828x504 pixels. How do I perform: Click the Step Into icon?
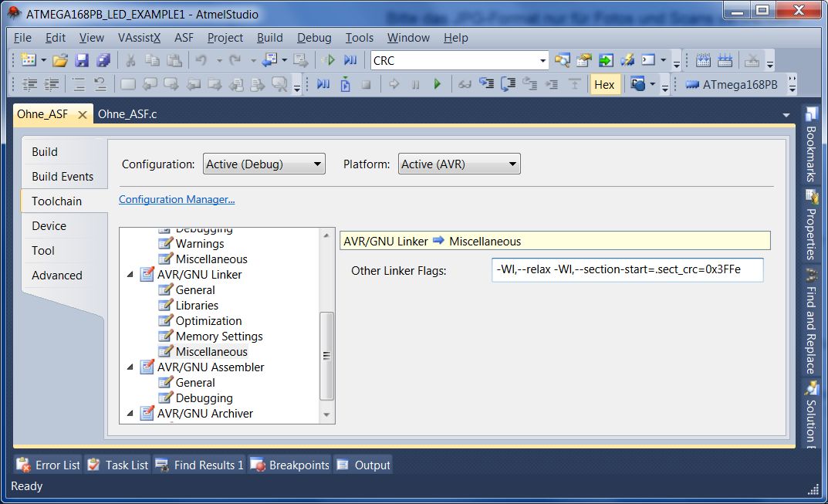pos(486,84)
